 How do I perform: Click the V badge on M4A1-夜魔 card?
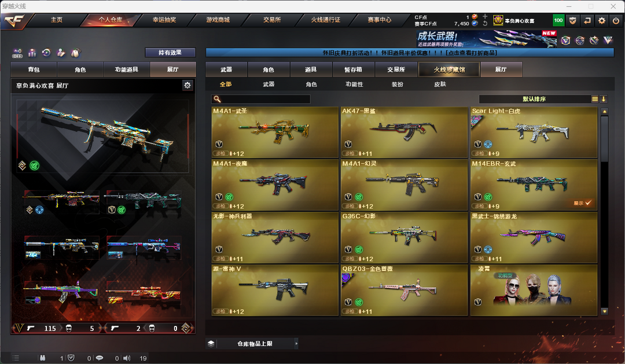click(219, 197)
